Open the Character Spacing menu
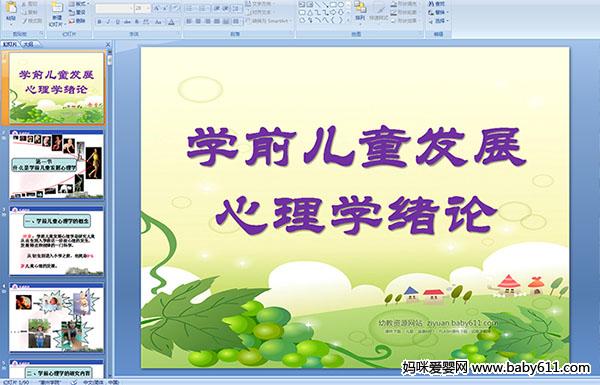Viewport: 600px width, 385px height. pyautogui.click(x=147, y=22)
